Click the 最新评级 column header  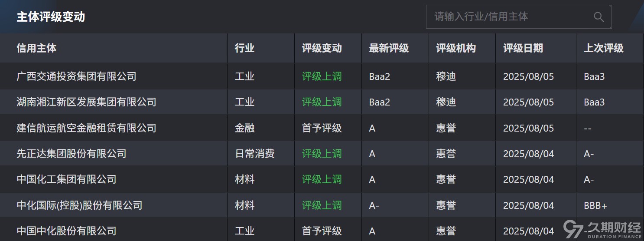coord(389,48)
